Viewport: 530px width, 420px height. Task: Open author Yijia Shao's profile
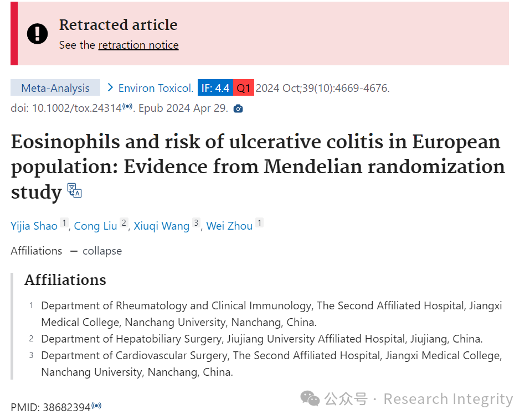pos(34,226)
